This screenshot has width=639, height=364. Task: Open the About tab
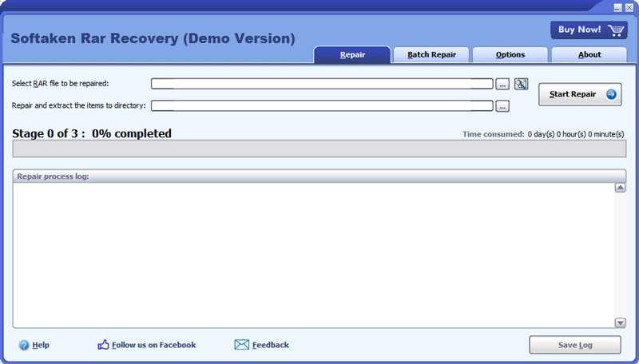589,55
